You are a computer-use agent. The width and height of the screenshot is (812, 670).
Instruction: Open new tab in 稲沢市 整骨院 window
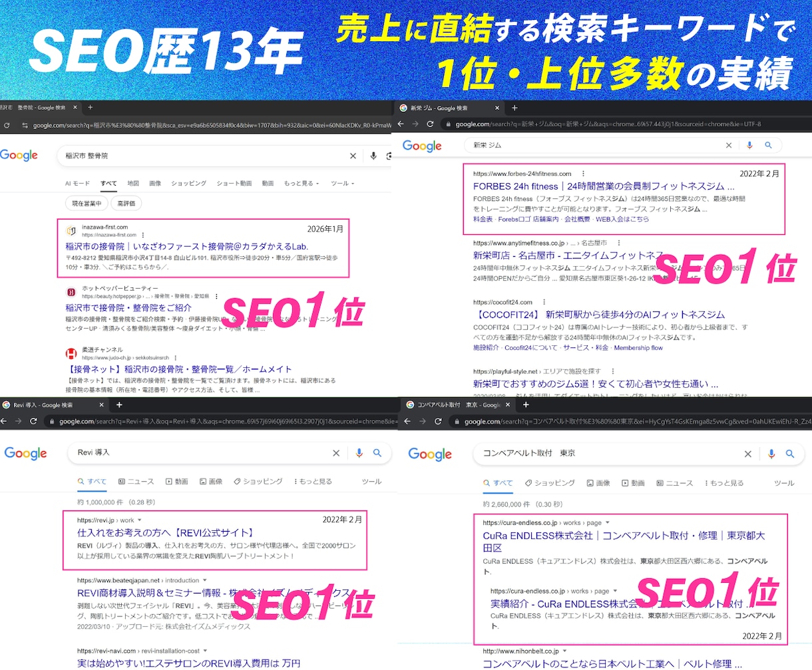click(91, 108)
